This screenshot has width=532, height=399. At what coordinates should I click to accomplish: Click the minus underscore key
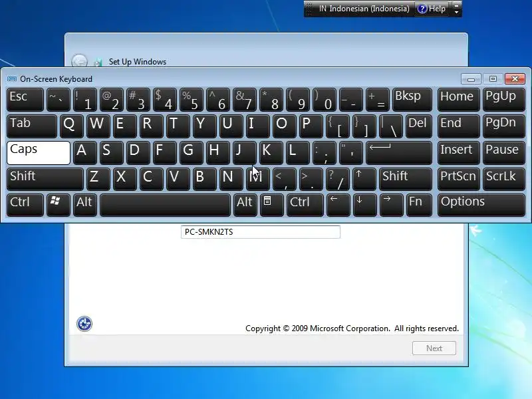tap(351, 100)
